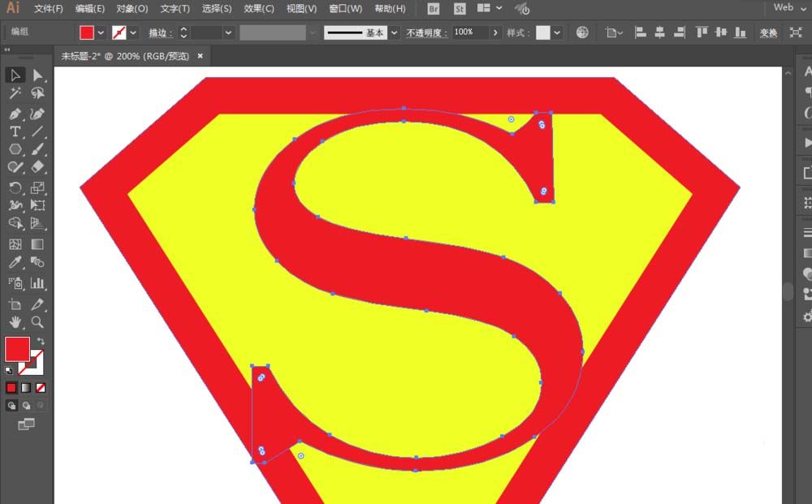Open Web workspace switcher dropdown
The height and width of the screenshot is (504, 812).
coord(789,7)
